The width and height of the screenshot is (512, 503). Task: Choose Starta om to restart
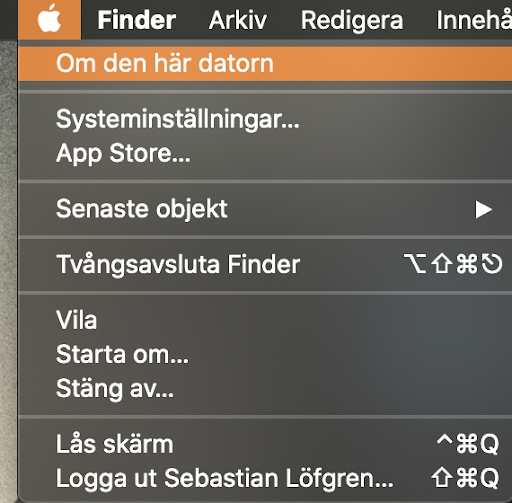(x=265, y=354)
